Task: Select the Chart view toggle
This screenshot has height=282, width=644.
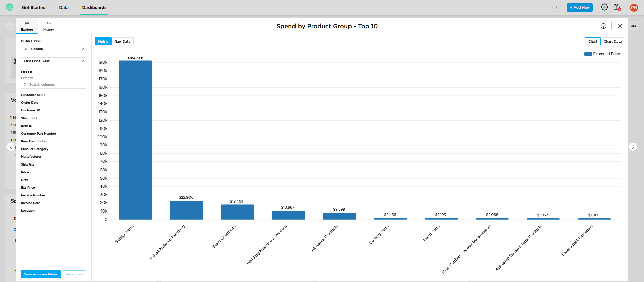Action: [593, 41]
